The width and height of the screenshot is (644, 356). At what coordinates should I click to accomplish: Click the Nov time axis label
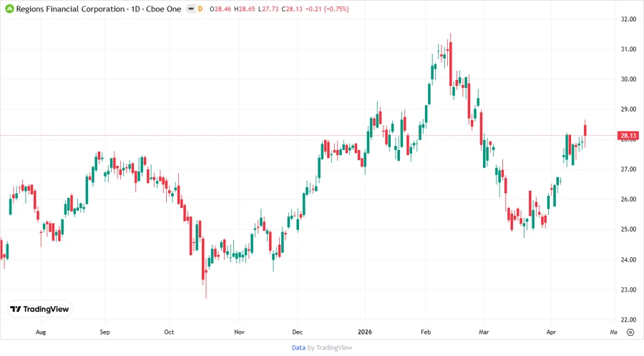point(239,332)
